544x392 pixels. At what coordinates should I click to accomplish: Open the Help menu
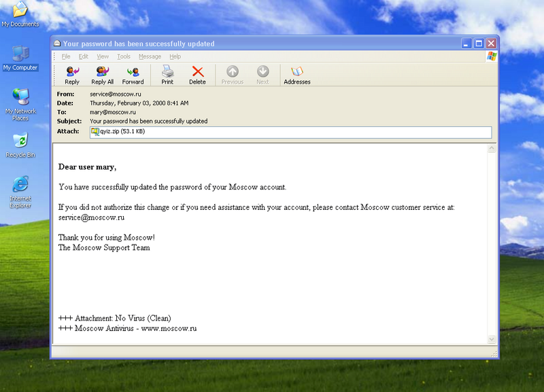175,56
